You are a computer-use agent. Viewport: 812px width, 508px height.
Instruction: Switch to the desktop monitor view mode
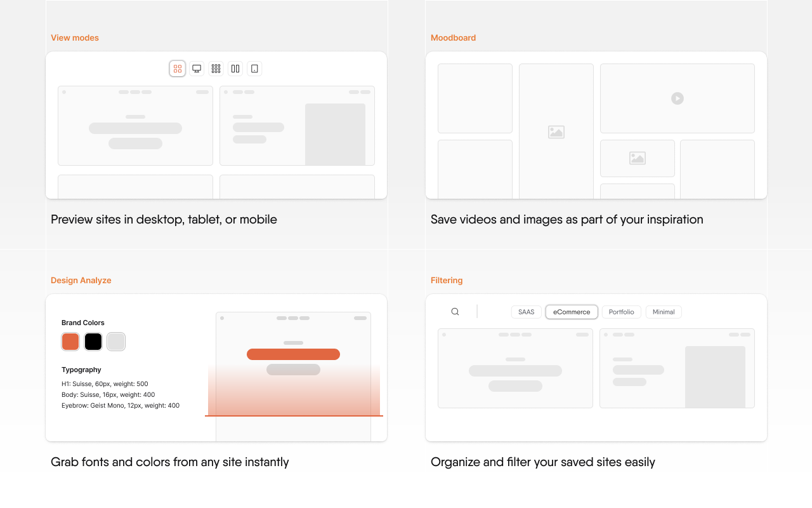tap(197, 69)
